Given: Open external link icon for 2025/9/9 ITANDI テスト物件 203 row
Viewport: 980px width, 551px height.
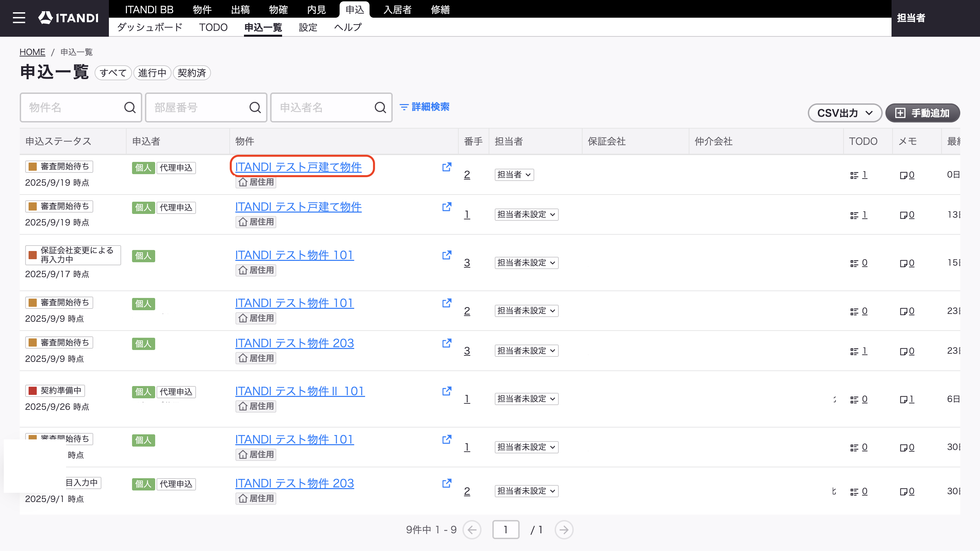Looking at the screenshot, I should coord(447,344).
